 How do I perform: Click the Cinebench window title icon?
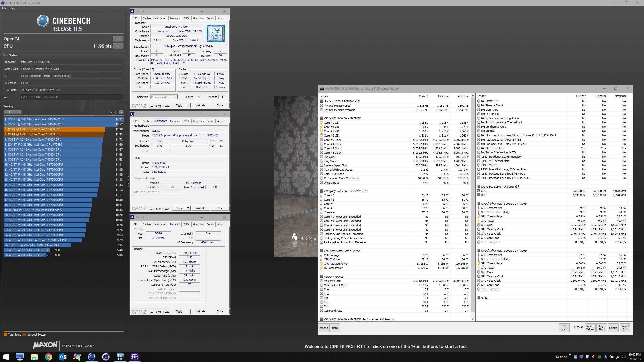pyautogui.click(x=3, y=3)
